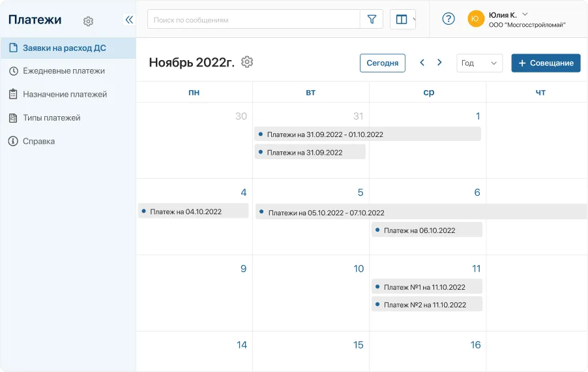Click the orange user avatar Ю

point(476,19)
